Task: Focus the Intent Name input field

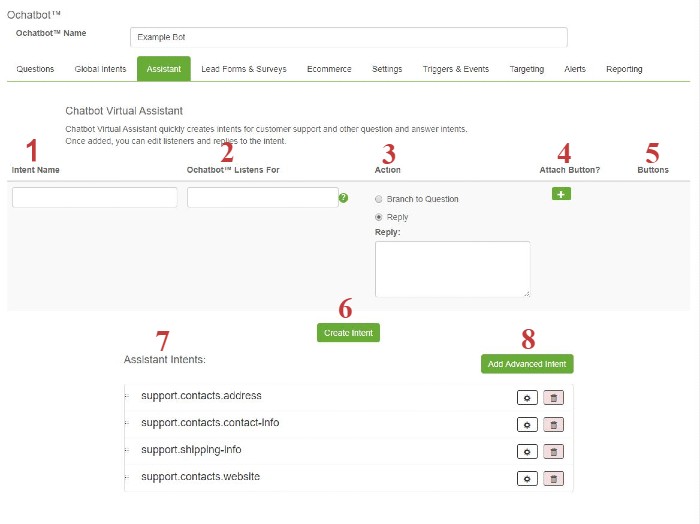Action: (x=95, y=197)
